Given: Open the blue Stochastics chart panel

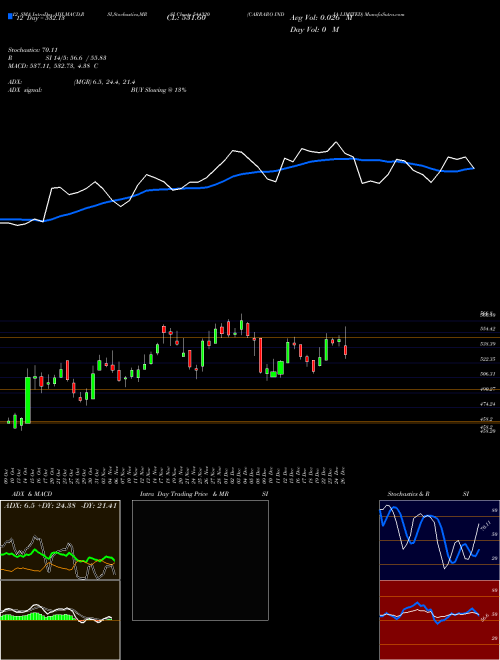Looking at the screenshot, I should click(439, 540).
